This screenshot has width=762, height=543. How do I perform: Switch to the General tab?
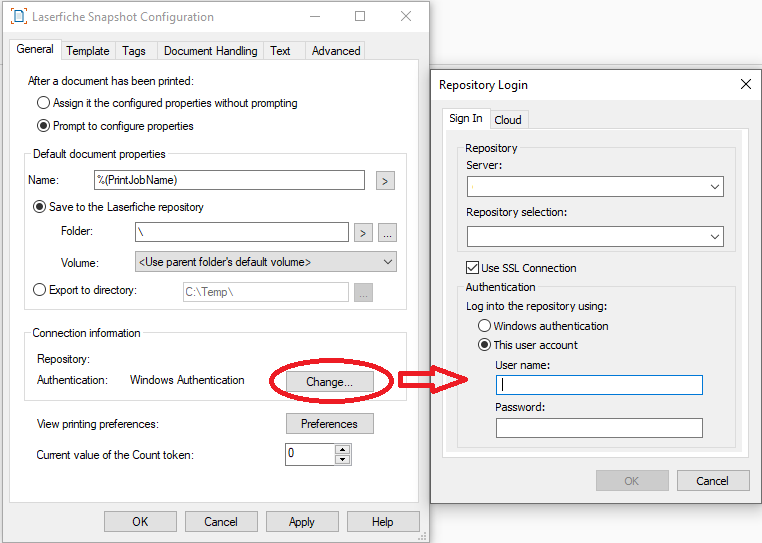[35, 50]
